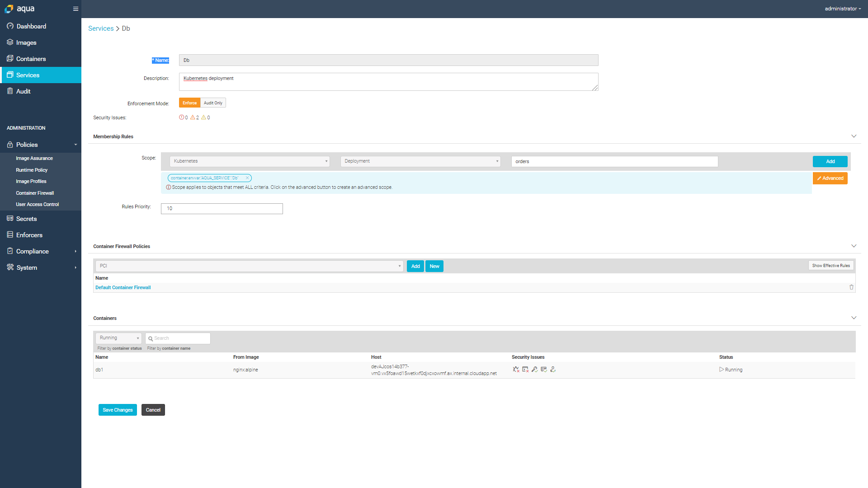Click the Running play status icon
The width and height of the screenshot is (868, 488).
point(722,370)
